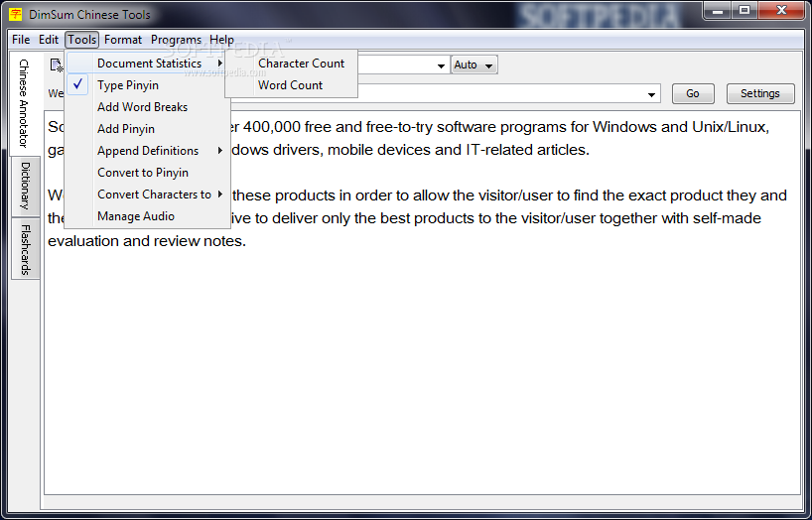The width and height of the screenshot is (812, 520).
Task: Switch to the Dictionary tab
Action: click(x=26, y=186)
